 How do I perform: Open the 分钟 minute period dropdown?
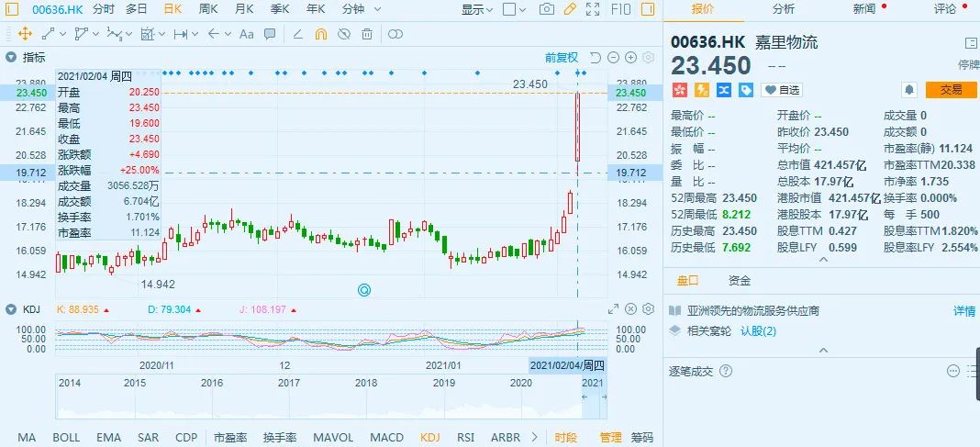(362, 9)
